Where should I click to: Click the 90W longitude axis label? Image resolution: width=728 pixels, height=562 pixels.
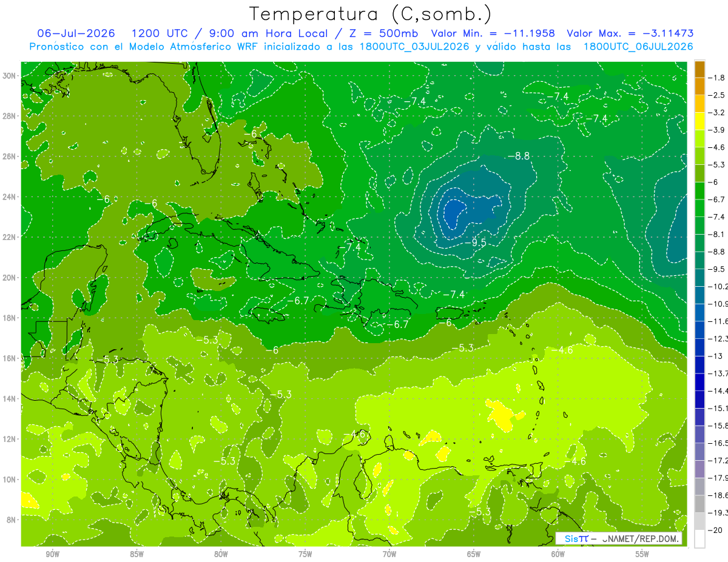click(x=52, y=554)
